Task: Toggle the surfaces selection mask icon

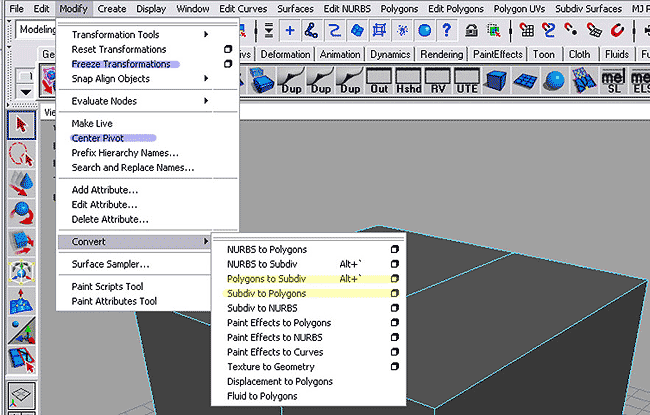Action: click(x=357, y=30)
